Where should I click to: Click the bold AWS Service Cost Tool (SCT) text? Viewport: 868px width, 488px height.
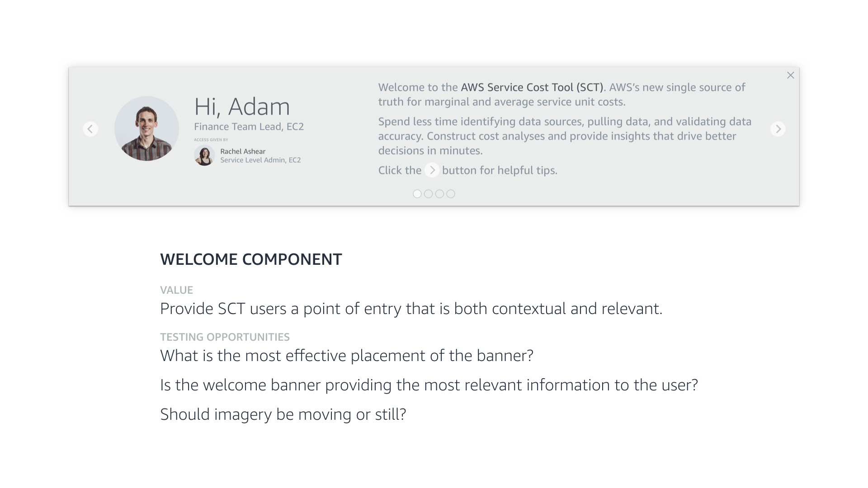click(x=532, y=87)
